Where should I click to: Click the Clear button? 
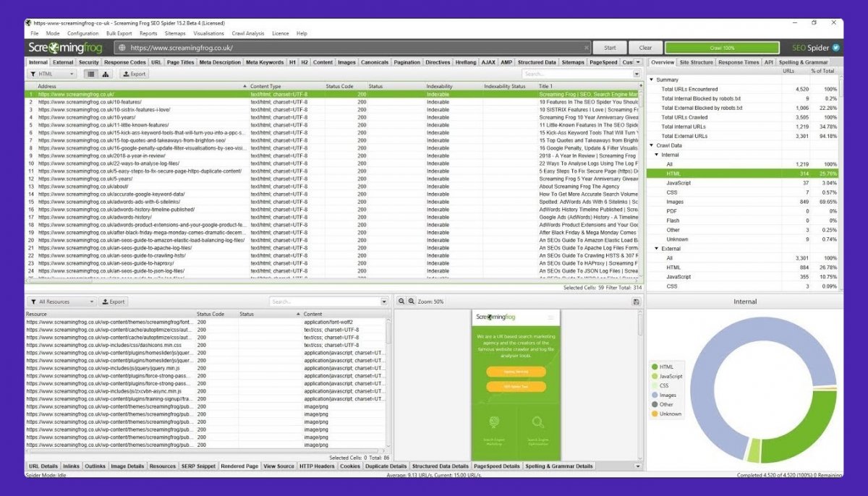[x=645, y=48]
